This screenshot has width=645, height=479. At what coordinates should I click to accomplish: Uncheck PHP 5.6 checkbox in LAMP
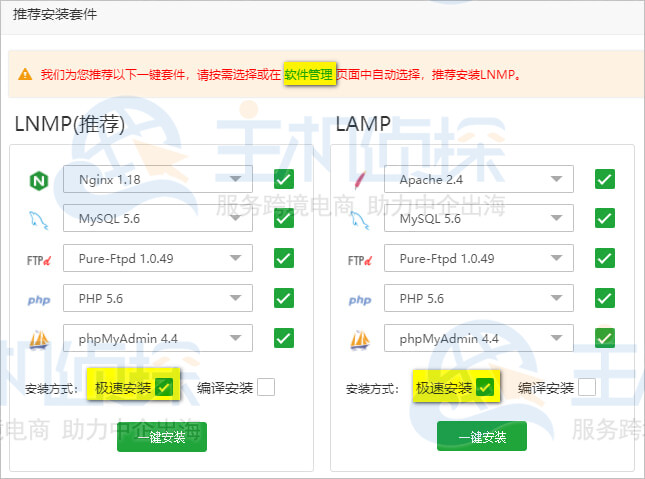tap(605, 298)
